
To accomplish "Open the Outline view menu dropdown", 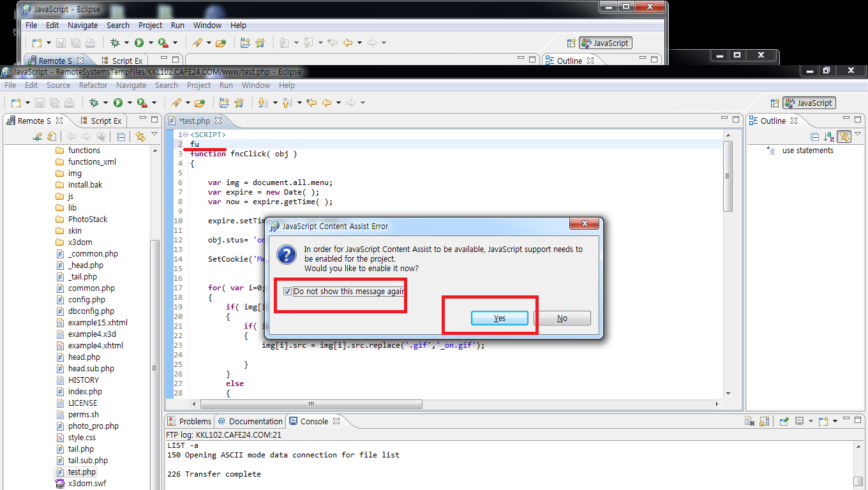I will (x=858, y=135).
